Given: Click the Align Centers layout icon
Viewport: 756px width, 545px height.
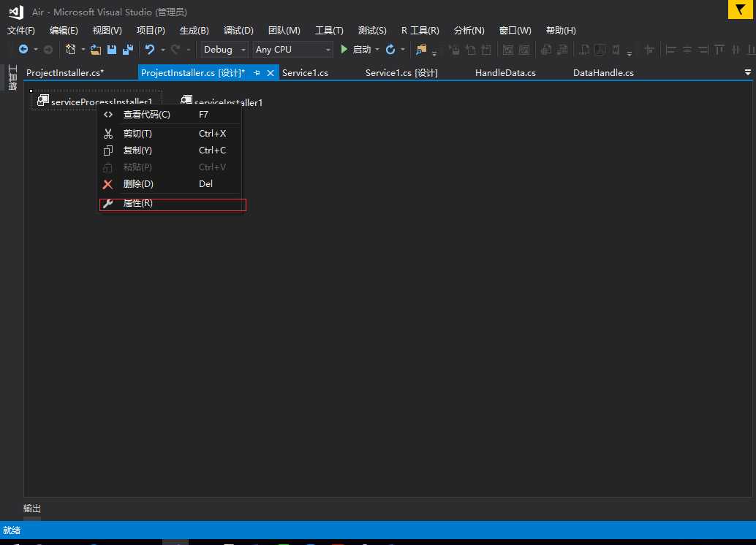Looking at the screenshot, I should [687, 49].
